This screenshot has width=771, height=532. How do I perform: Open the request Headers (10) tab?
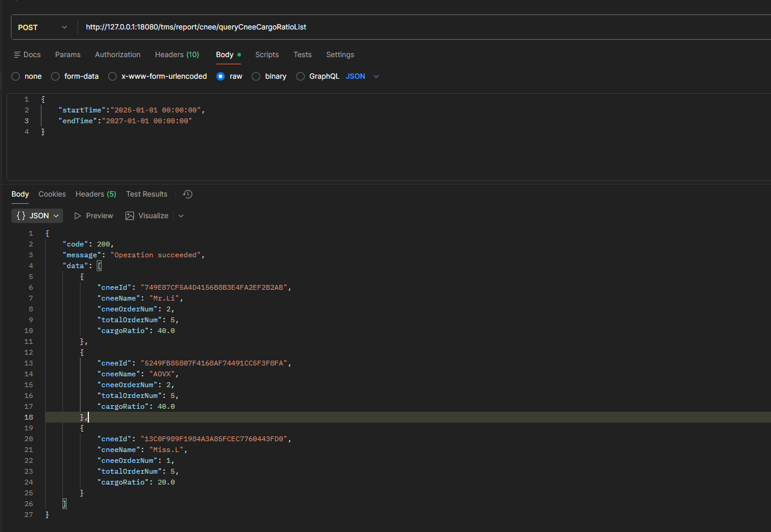coord(177,55)
